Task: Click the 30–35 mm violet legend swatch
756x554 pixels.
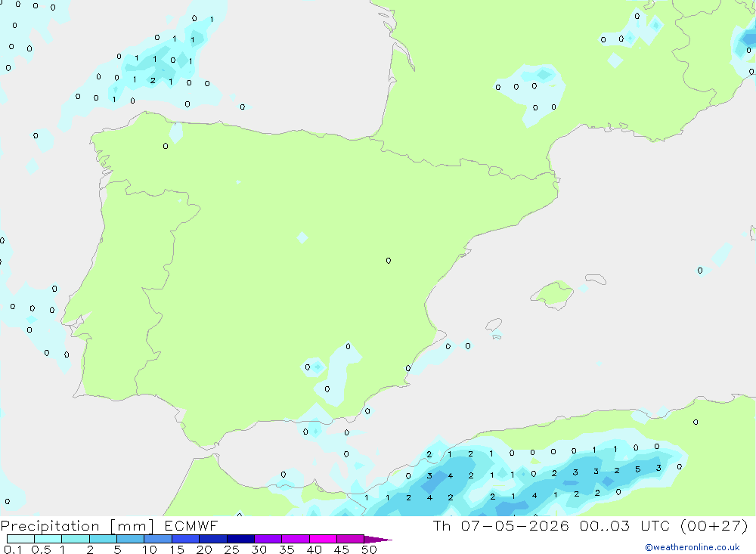Action: coord(268,539)
